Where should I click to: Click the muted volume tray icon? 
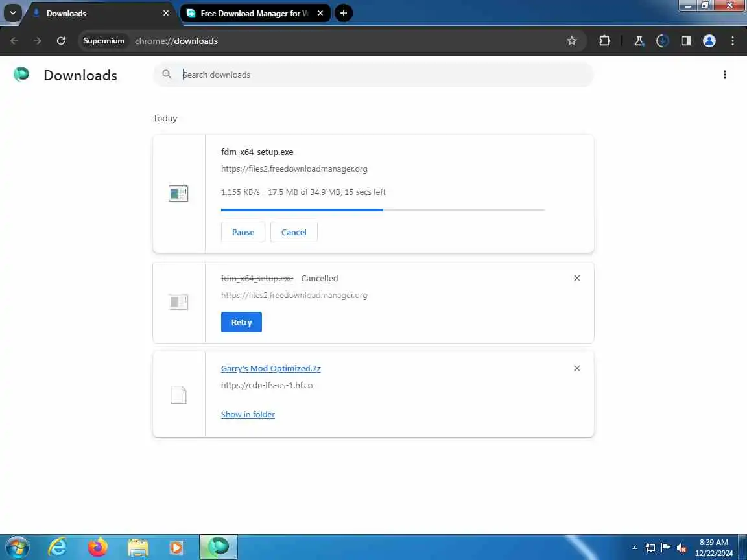(x=682, y=548)
